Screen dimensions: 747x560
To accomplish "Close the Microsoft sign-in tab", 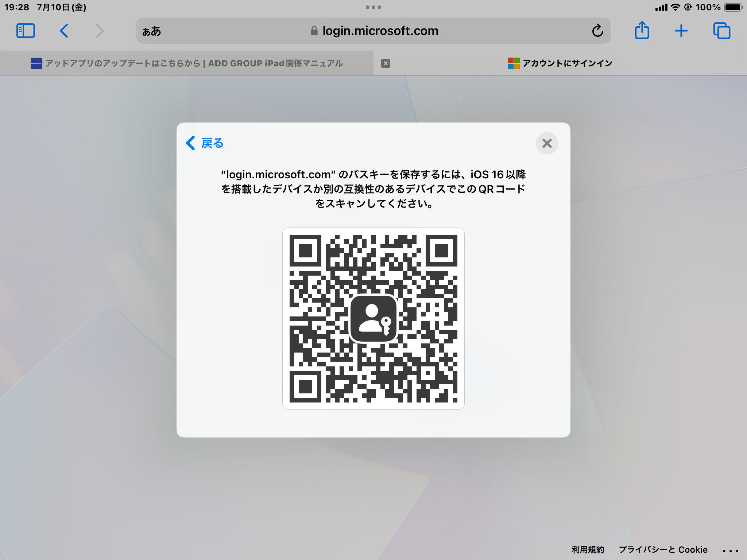I will tap(386, 63).
